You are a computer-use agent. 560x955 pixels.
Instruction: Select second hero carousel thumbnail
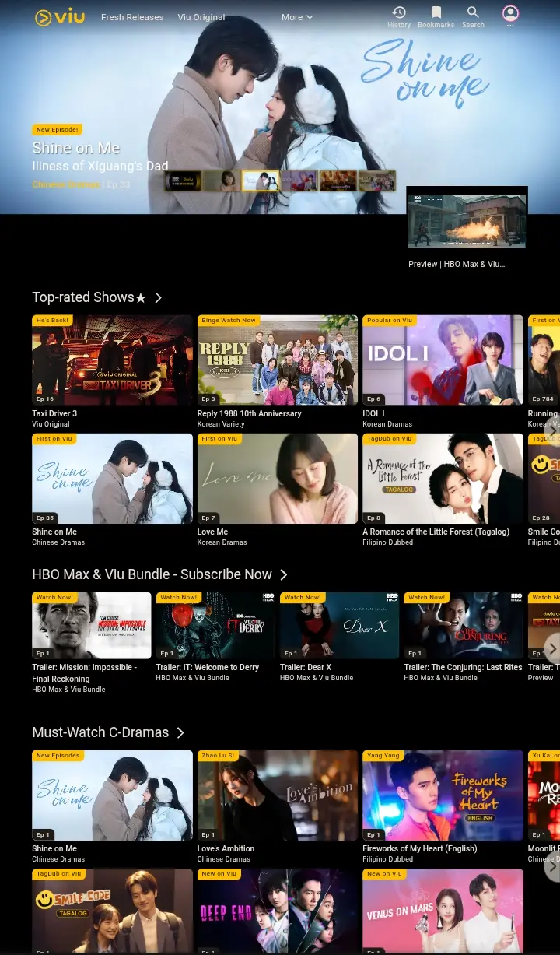(x=222, y=181)
